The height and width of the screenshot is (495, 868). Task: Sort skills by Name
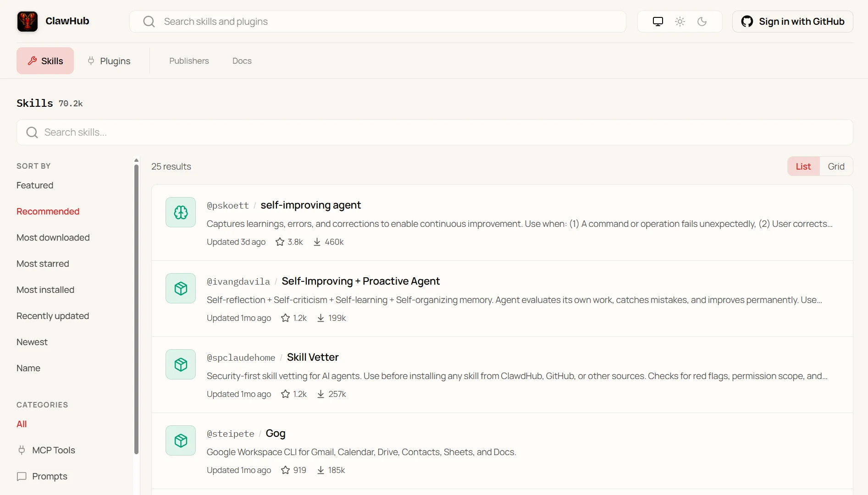pos(28,368)
